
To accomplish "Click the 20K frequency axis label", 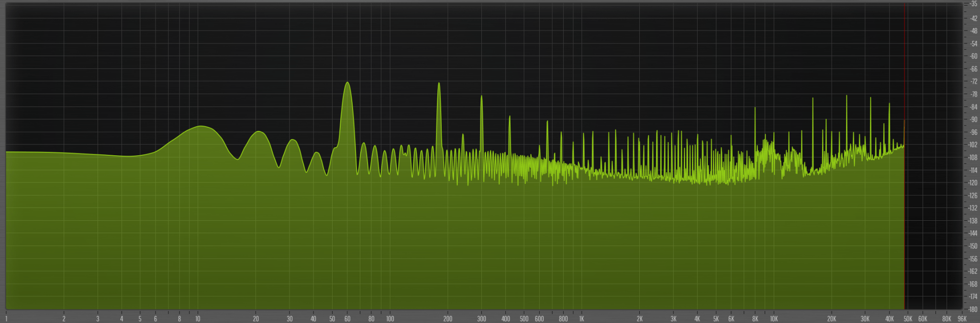I will (x=832, y=319).
